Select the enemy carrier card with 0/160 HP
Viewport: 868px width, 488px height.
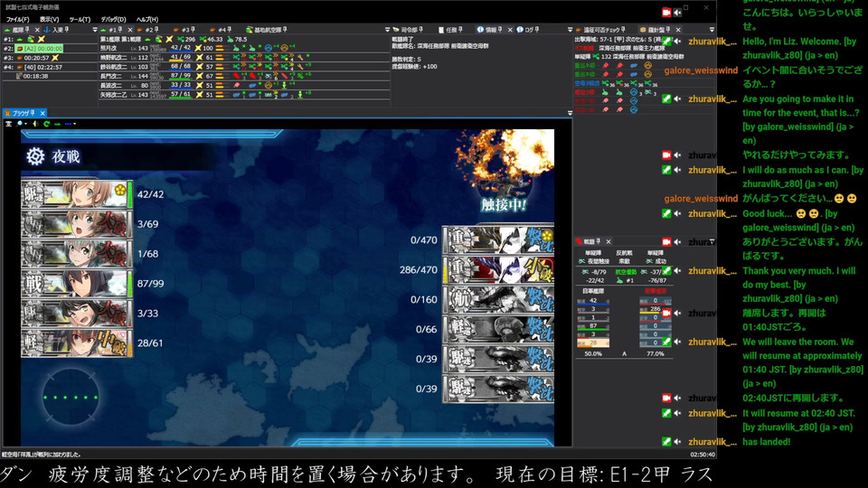point(498,300)
